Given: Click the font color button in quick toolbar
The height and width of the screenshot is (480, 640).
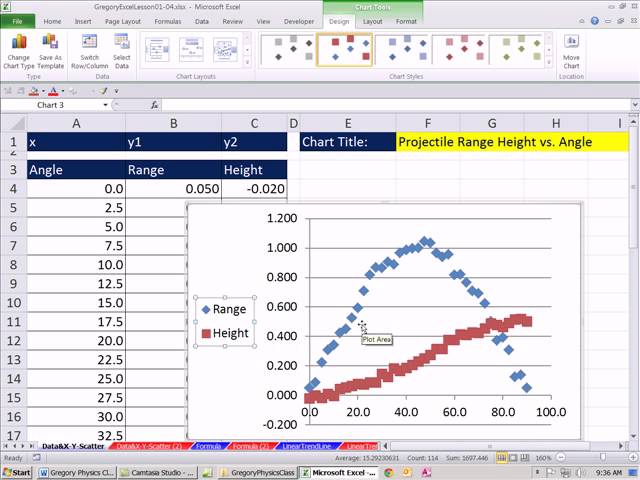Looking at the screenshot, I should [55, 90].
